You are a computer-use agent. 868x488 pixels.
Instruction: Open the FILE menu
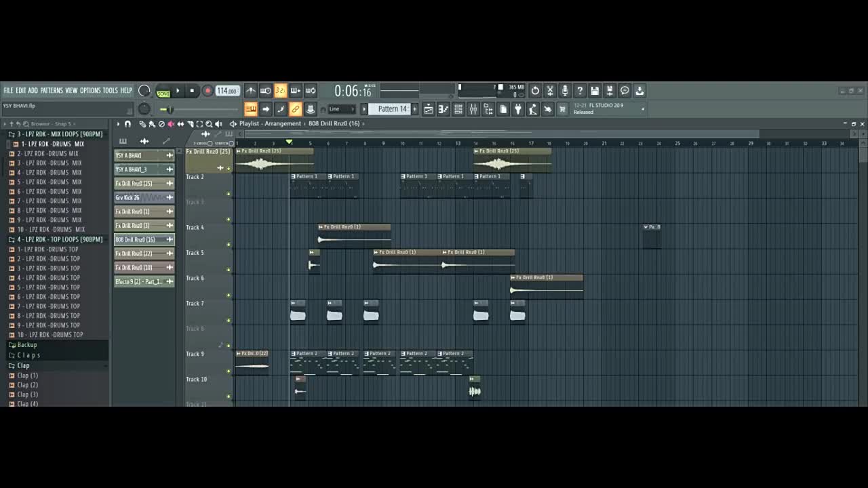[8, 90]
